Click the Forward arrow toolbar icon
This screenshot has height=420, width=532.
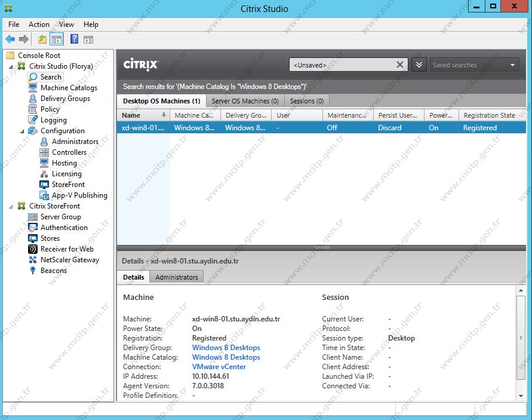pos(24,39)
